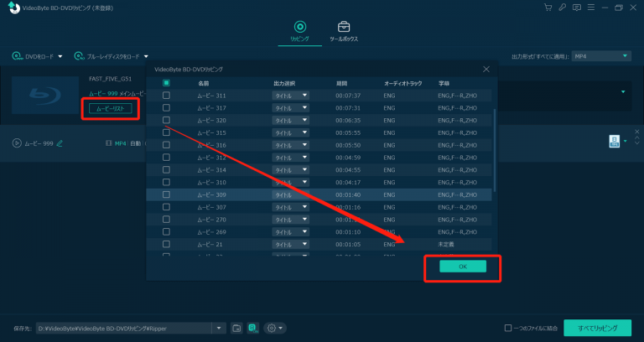The width and height of the screenshot is (644, 342).
Task: Click the shopping cart icon in title bar
Action: point(548,8)
